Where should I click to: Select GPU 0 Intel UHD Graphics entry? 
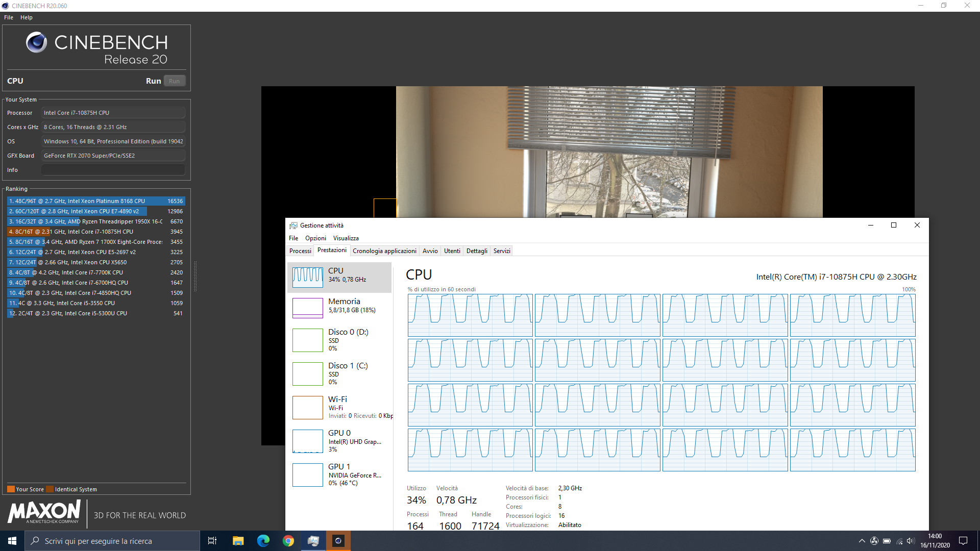click(339, 441)
